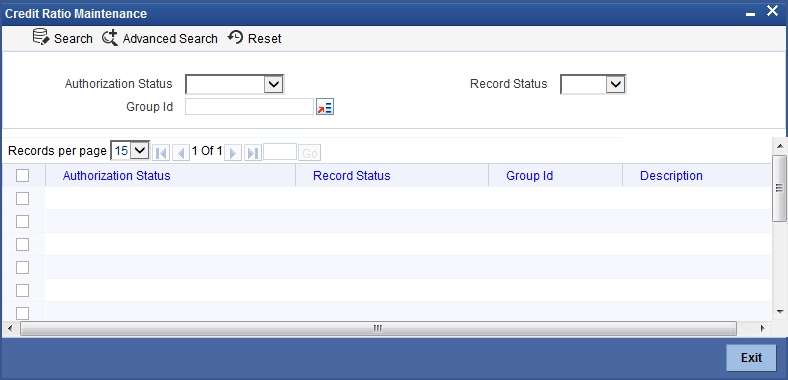The height and width of the screenshot is (380, 788).
Task: Tick the second result row checkbox
Action: pos(23,221)
